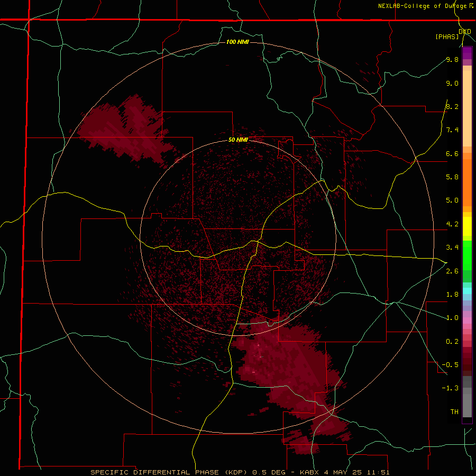Click the 3.4 legend value
The image size is (476, 476).
click(452, 248)
